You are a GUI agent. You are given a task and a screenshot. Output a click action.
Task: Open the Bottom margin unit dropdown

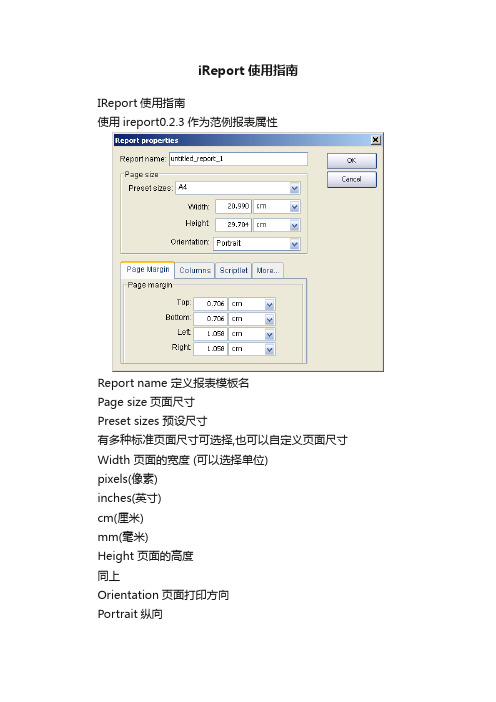[252, 319]
